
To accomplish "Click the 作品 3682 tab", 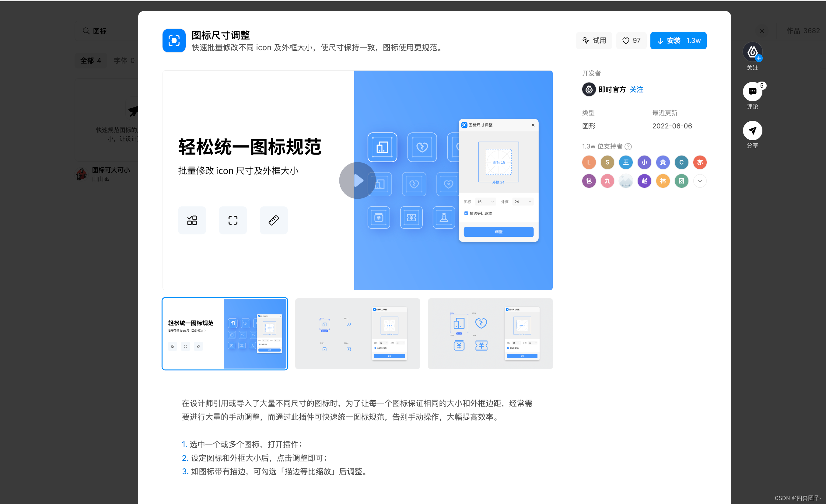I will pyautogui.click(x=803, y=31).
